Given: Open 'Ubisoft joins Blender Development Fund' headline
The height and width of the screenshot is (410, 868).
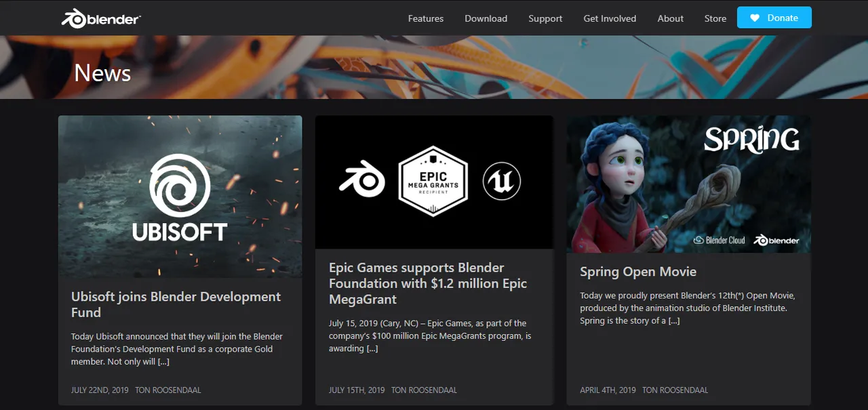Looking at the screenshot, I should pyautogui.click(x=176, y=304).
